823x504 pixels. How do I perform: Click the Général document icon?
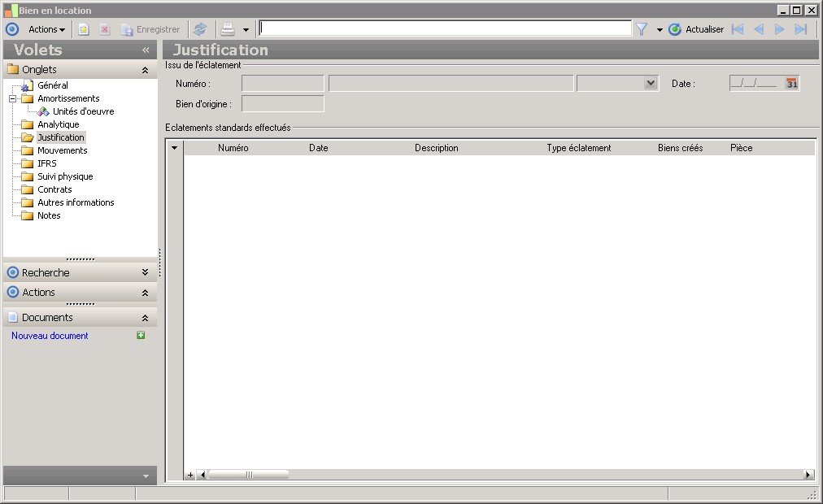pos(28,85)
